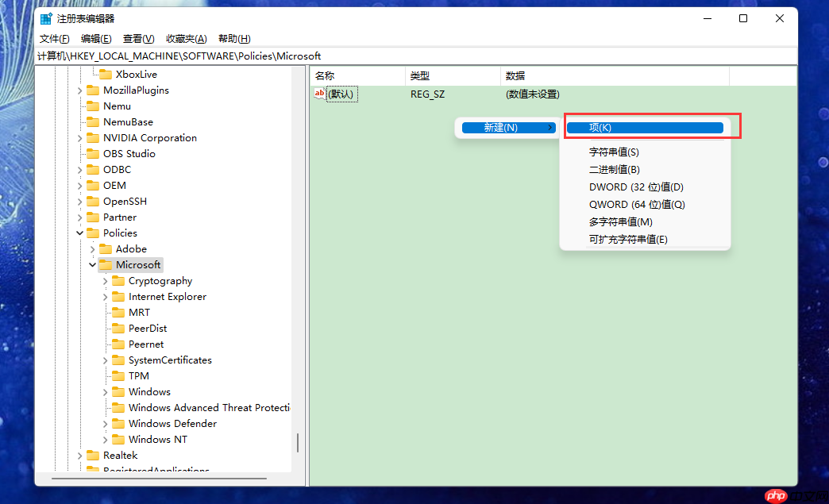829x504 pixels.
Task: Collapse the Policies key
Action: coord(79,233)
